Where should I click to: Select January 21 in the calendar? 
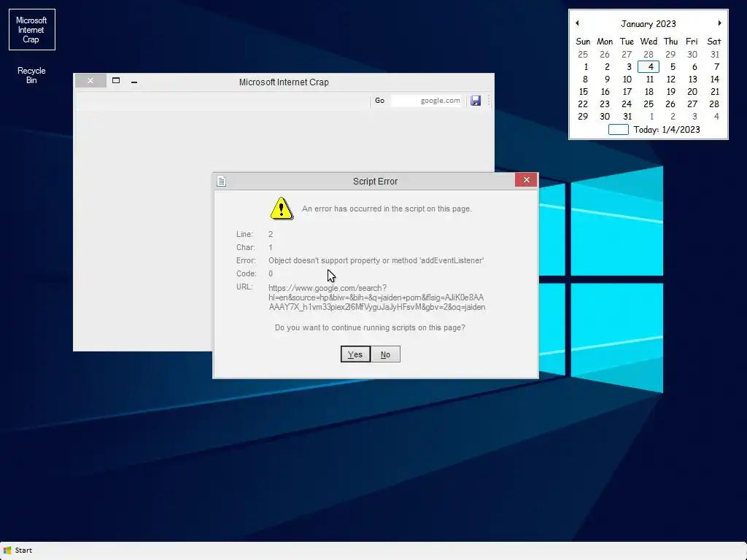(x=715, y=92)
